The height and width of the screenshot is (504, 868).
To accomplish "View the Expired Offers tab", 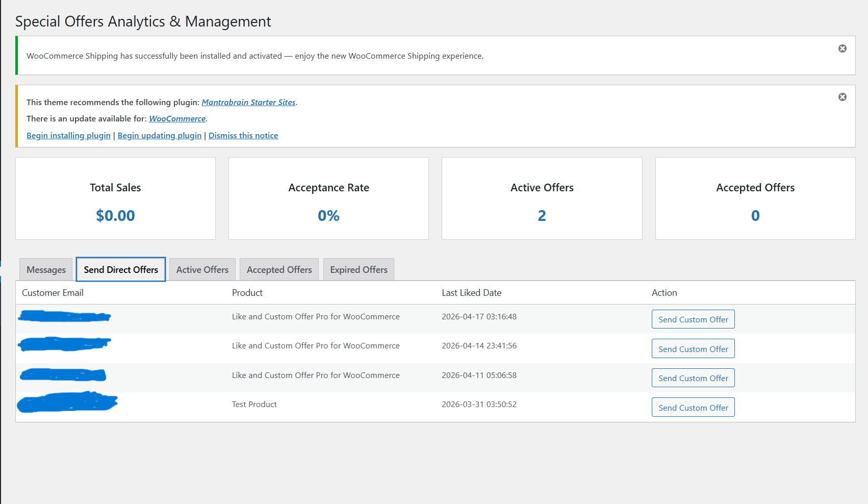I will click(359, 269).
